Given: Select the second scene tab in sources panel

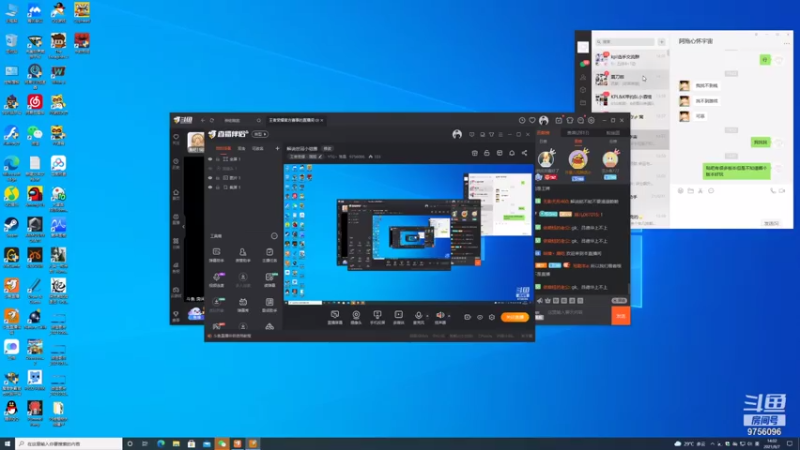Looking at the screenshot, I should click(241, 148).
